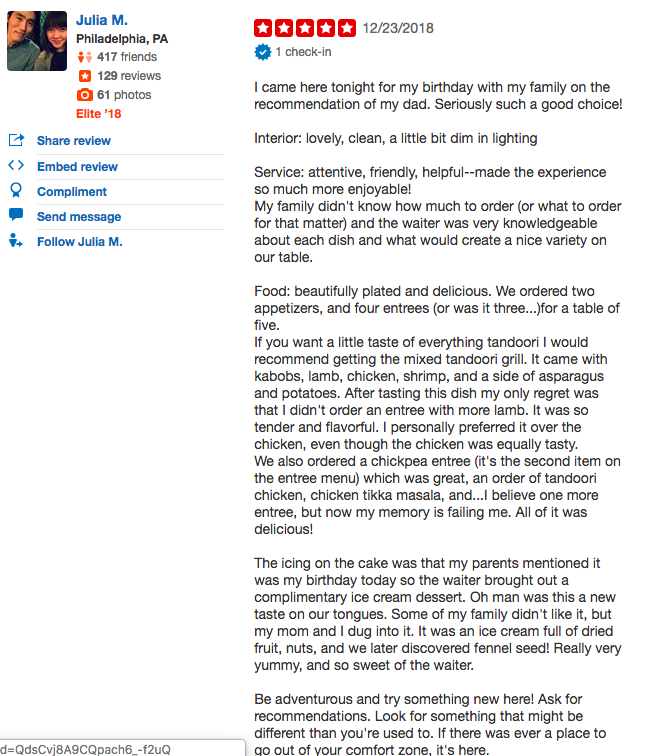Click the 12/23/2018 review date
Image resolution: width=666 pixels, height=756 pixels.
(398, 28)
